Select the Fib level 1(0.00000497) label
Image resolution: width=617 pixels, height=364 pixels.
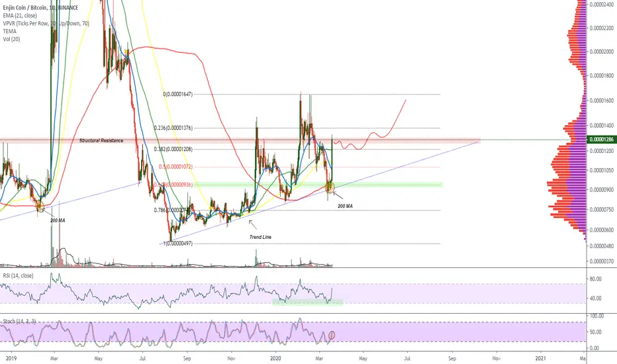pyautogui.click(x=178, y=244)
